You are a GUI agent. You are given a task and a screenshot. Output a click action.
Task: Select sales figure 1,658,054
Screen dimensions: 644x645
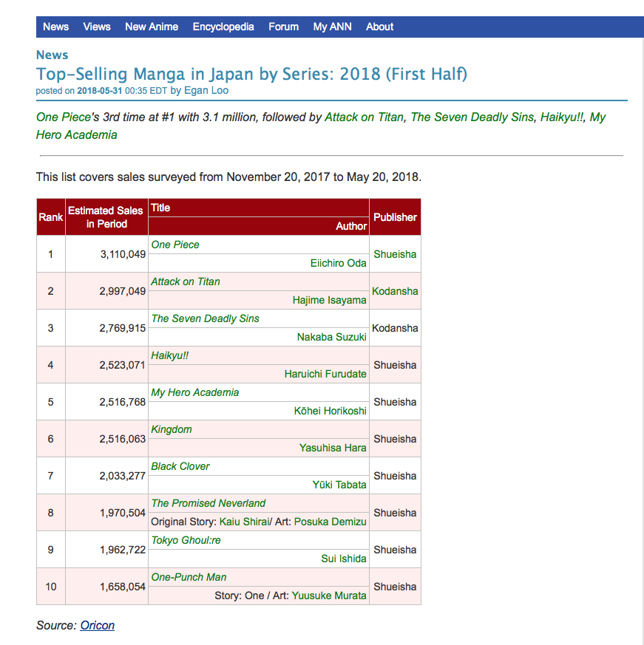point(123,587)
